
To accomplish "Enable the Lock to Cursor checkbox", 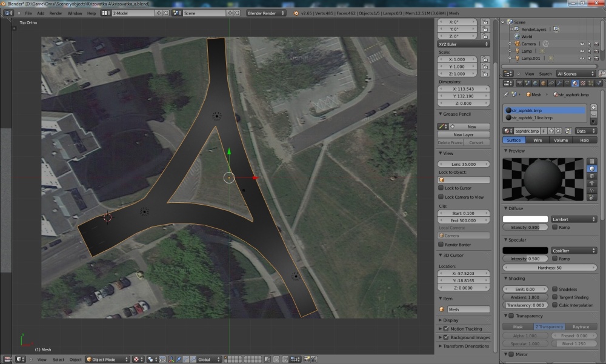I will click(x=441, y=188).
